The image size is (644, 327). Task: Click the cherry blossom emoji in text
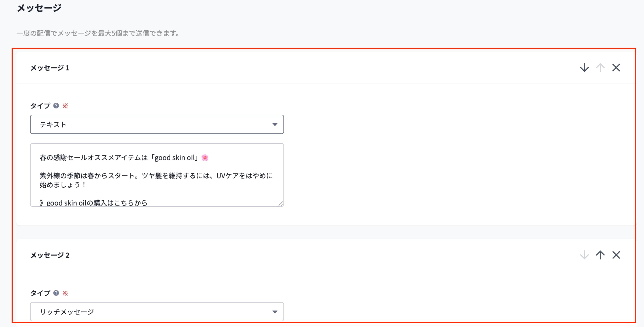(205, 158)
